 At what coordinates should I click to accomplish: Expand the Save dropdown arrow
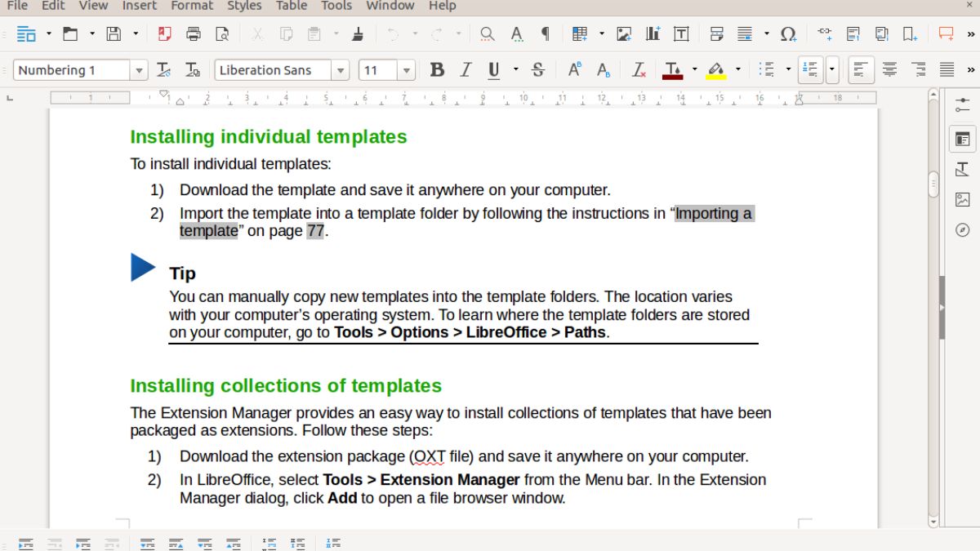tap(136, 34)
